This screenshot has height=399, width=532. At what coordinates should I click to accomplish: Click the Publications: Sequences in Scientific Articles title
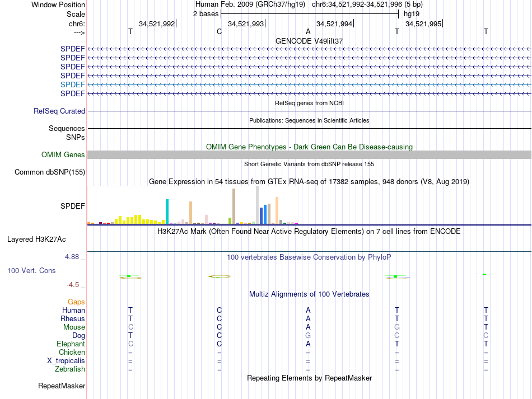309,120
